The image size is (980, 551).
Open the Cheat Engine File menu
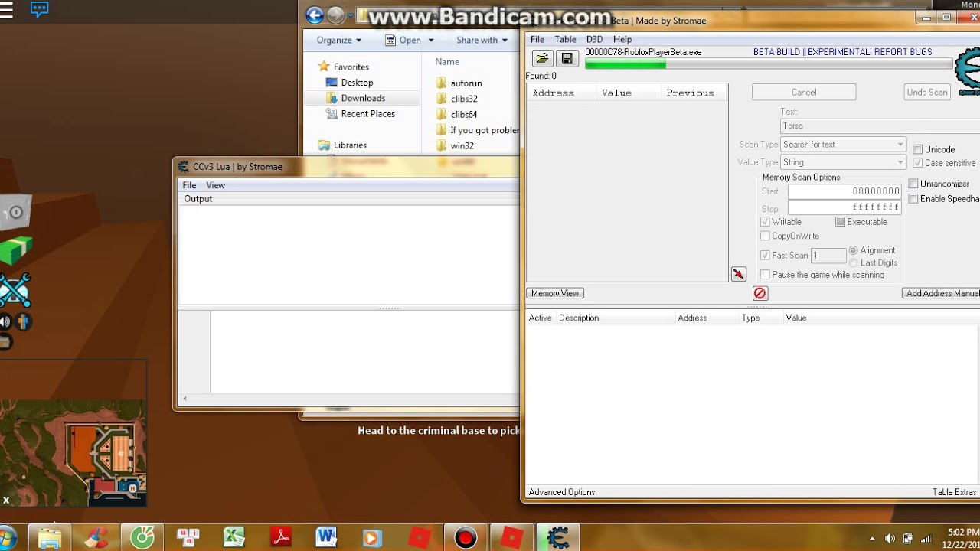pyautogui.click(x=537, y=39)
